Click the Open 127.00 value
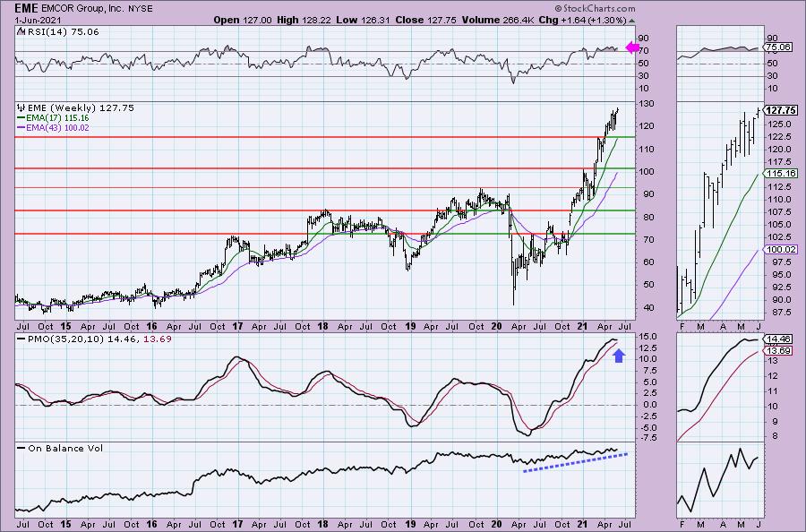This screenshot has width=806, height=532. (x=243, y=20)
